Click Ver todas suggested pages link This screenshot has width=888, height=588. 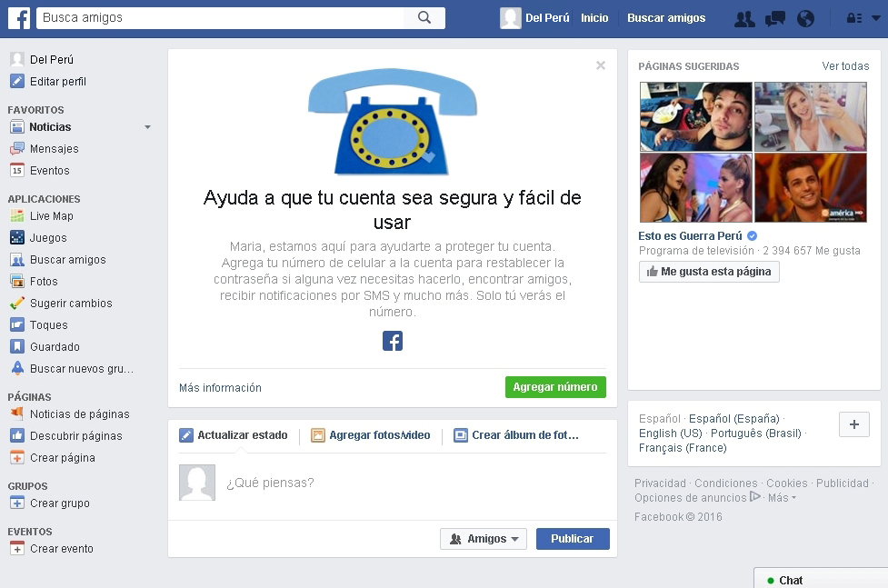coord(845,66)
